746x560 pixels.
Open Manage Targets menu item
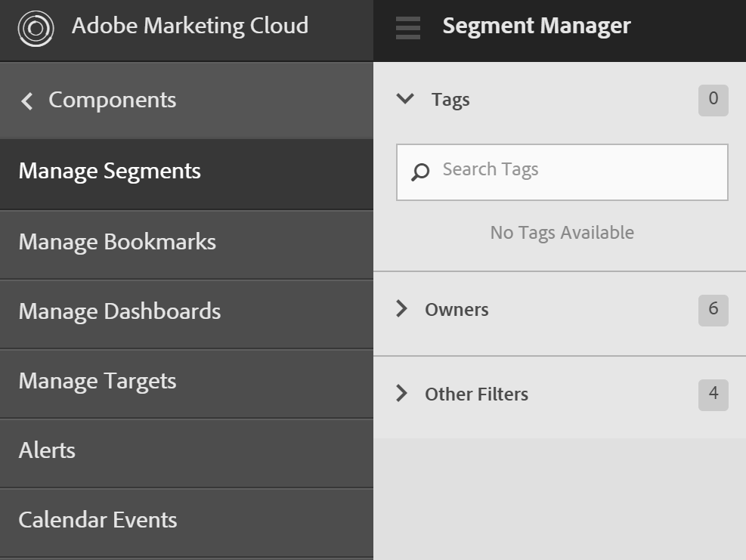click(x=98, y=382)
